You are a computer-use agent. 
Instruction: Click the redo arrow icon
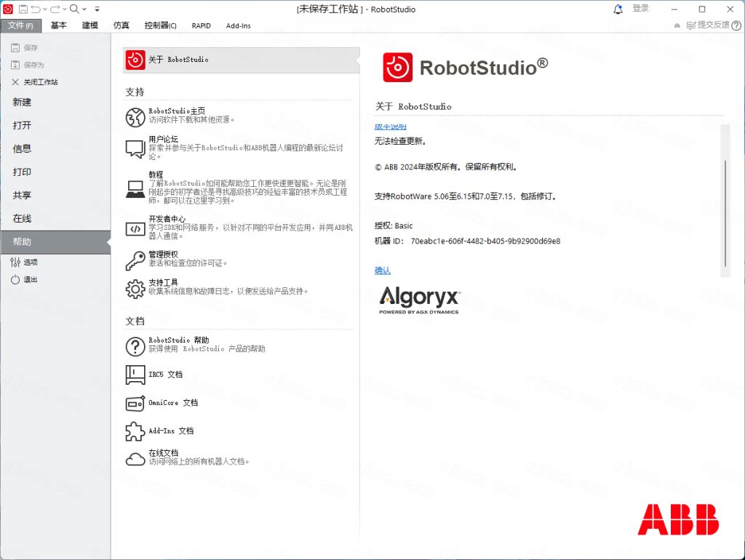pyautogui.click(x=55, y=9)
